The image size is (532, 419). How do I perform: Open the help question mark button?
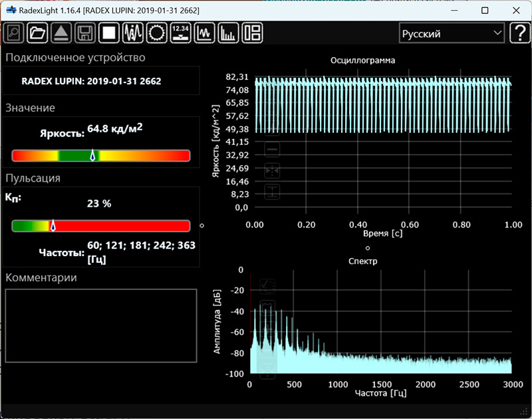[519, 33]
